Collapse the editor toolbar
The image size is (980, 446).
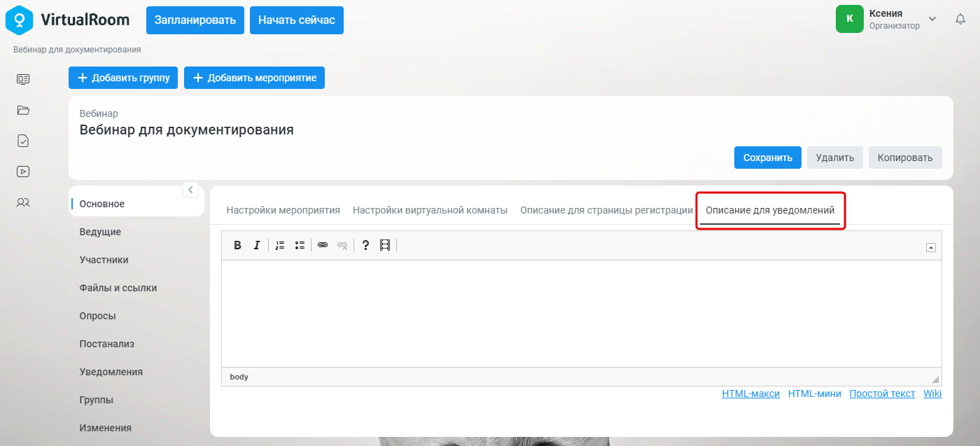coord(931,246)
